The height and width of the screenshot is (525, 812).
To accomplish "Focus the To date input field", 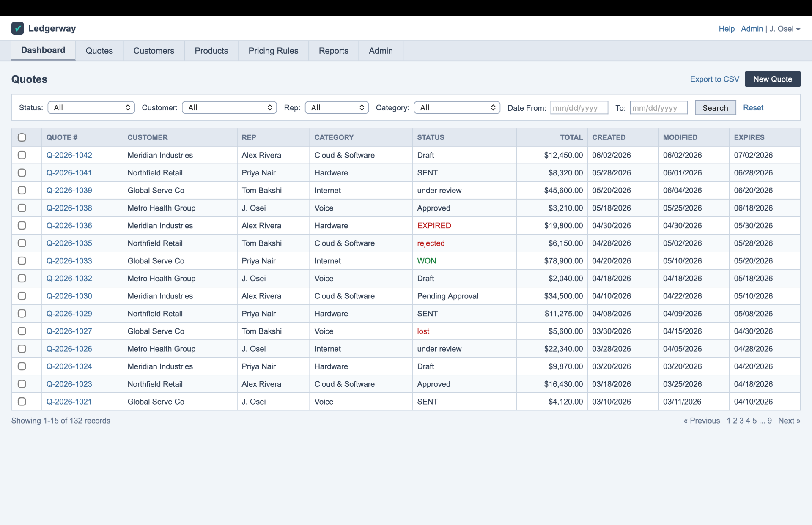I will coord(659,108).
